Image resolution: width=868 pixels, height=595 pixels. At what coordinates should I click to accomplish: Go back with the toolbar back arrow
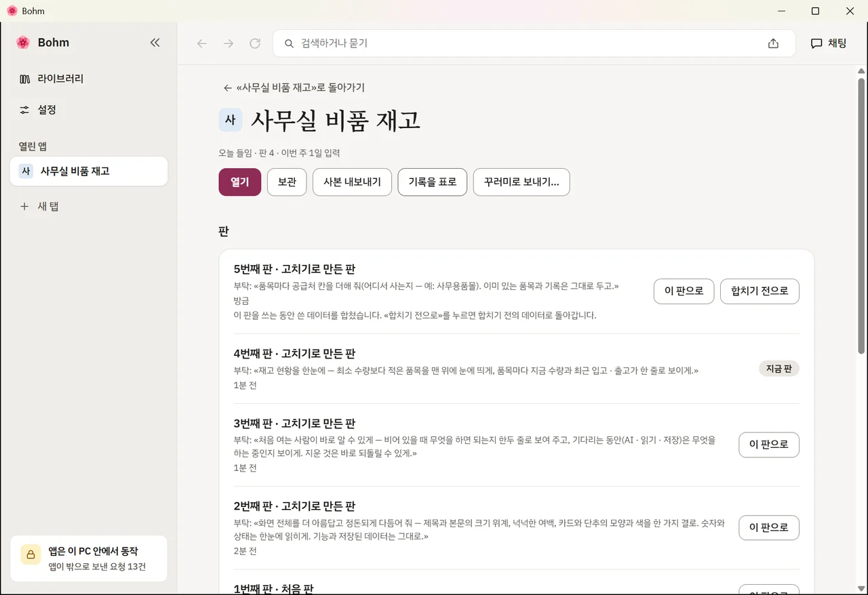pos(201,43)
